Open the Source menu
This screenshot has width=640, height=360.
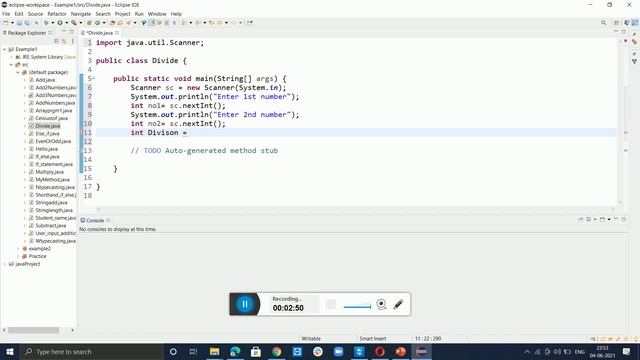point(35,14)
